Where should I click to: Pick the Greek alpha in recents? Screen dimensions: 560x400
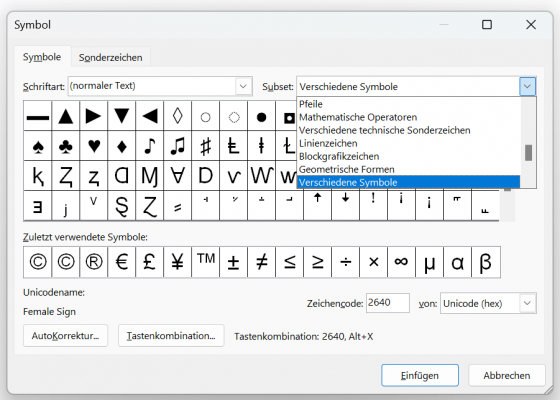[x=457, y=262]
